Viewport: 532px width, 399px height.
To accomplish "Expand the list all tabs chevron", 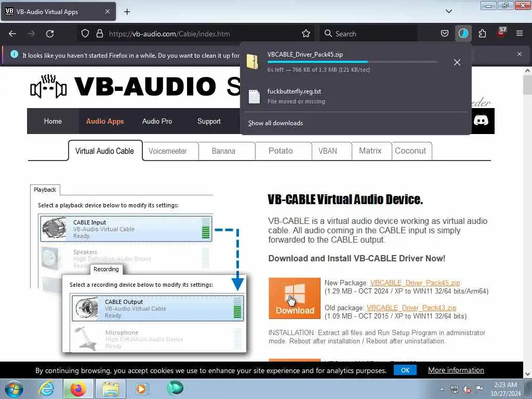I will [x=448, y=11].
